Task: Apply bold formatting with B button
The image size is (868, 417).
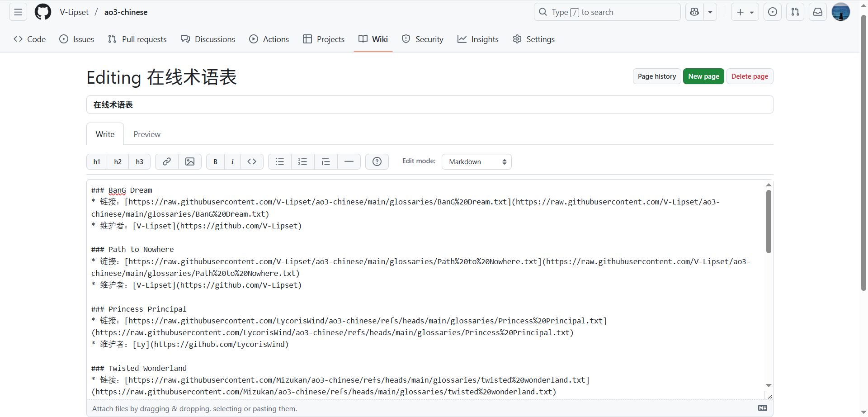Action: (216, 161)
